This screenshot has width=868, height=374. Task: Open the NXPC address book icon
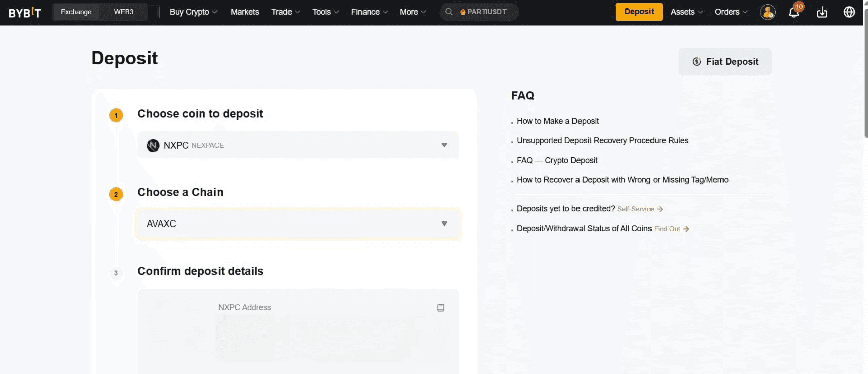click(x=441, y=308)
